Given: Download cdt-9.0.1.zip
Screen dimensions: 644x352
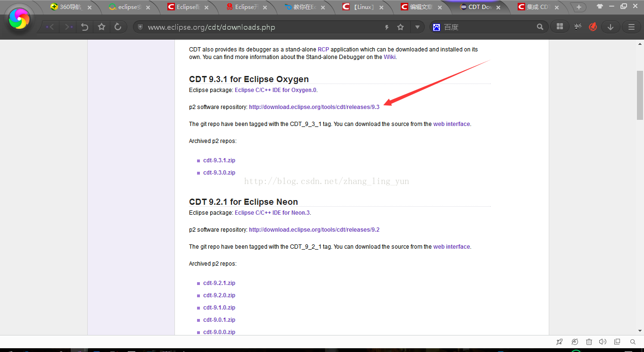Looking at the screenshot, I should click(219, 320).
